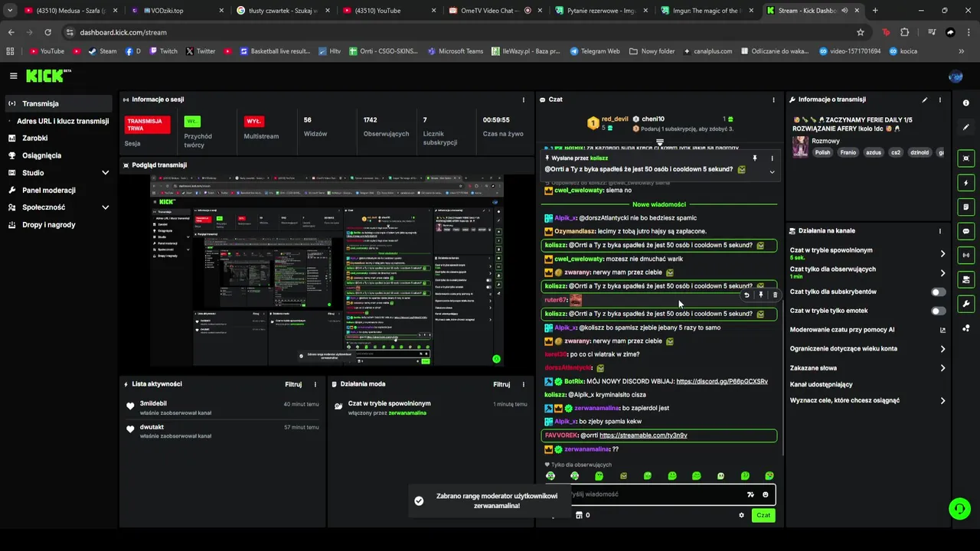Click the reply arrow on the hovered chat message

[x=746, y=295]
